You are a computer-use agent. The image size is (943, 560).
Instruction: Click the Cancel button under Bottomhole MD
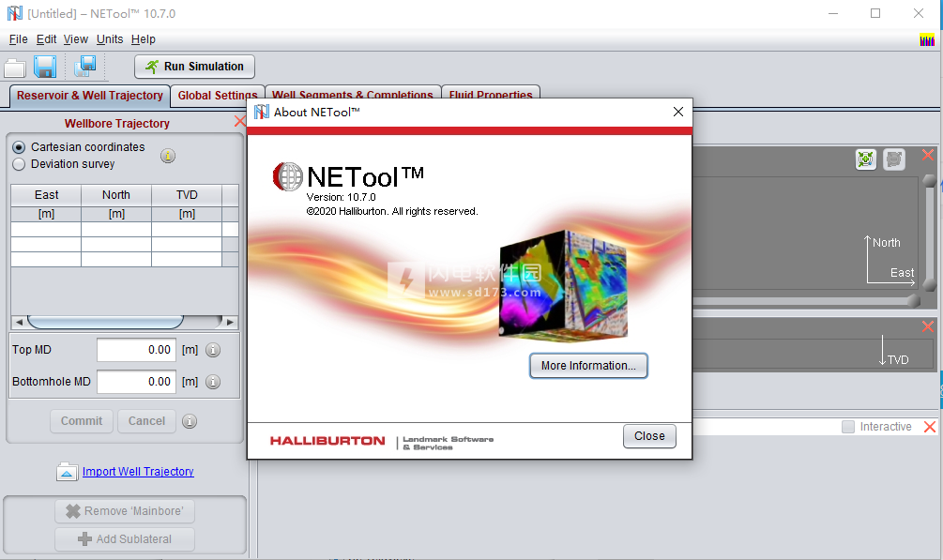pos(146,421)
